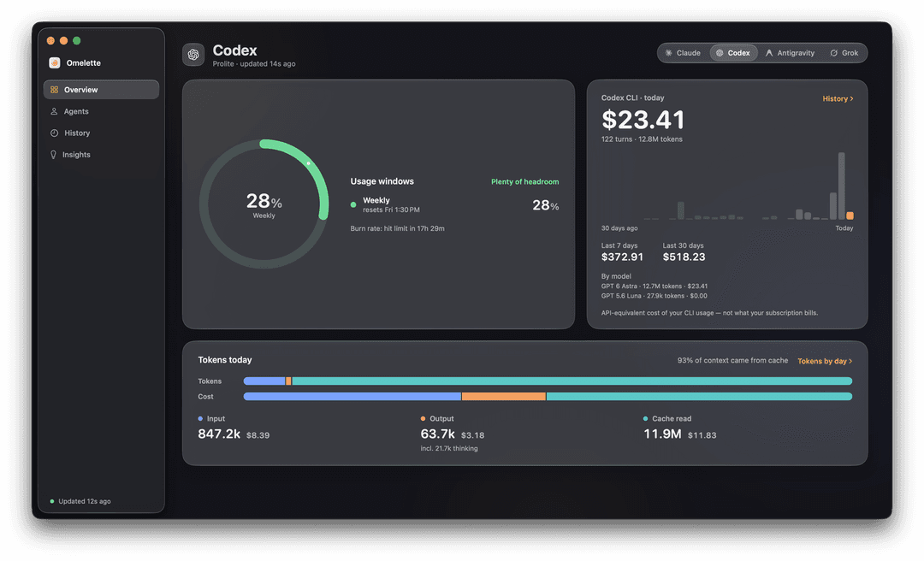Click the blue input segment of the Cost bar
924x561 pixels.
(x=352, y=397)
